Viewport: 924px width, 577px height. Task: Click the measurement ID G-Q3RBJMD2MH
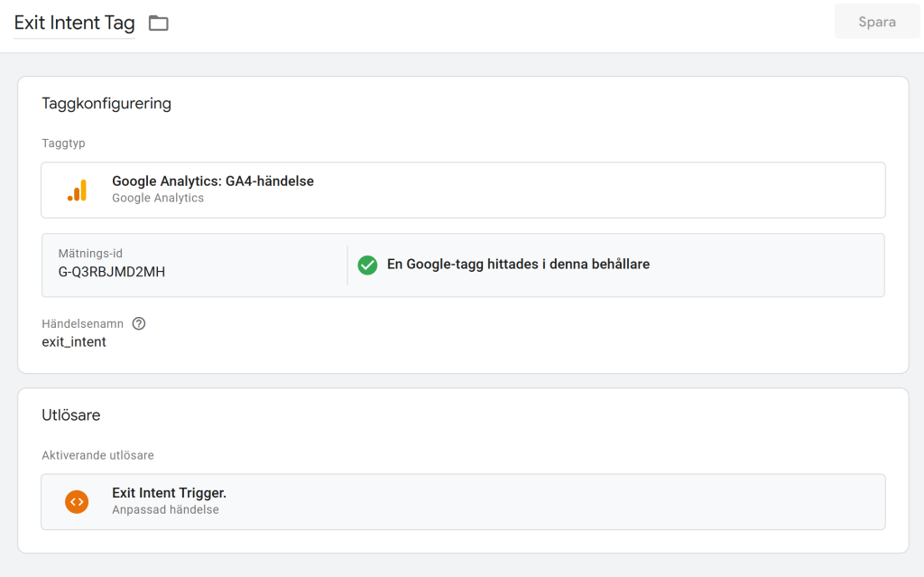[111, 272]
